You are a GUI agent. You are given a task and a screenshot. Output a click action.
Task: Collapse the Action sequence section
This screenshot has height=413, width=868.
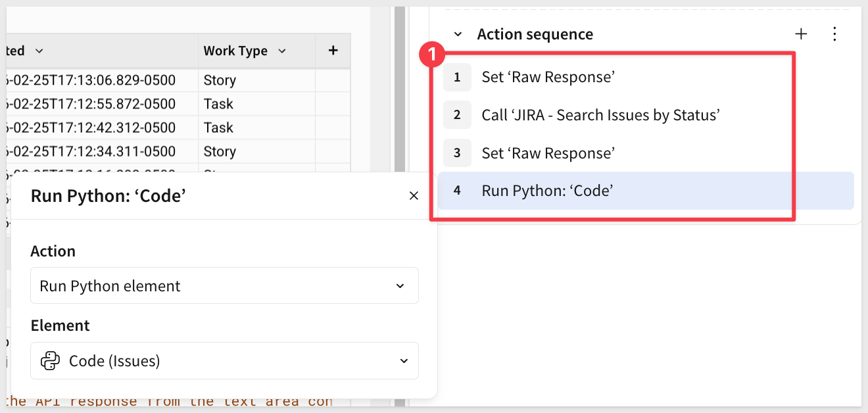[x=458, y=34]
